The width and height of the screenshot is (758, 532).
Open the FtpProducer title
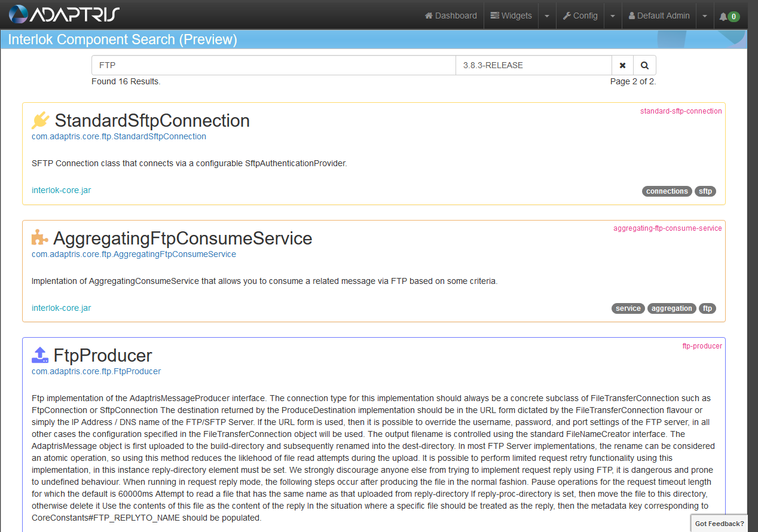(x=103, y=356)
